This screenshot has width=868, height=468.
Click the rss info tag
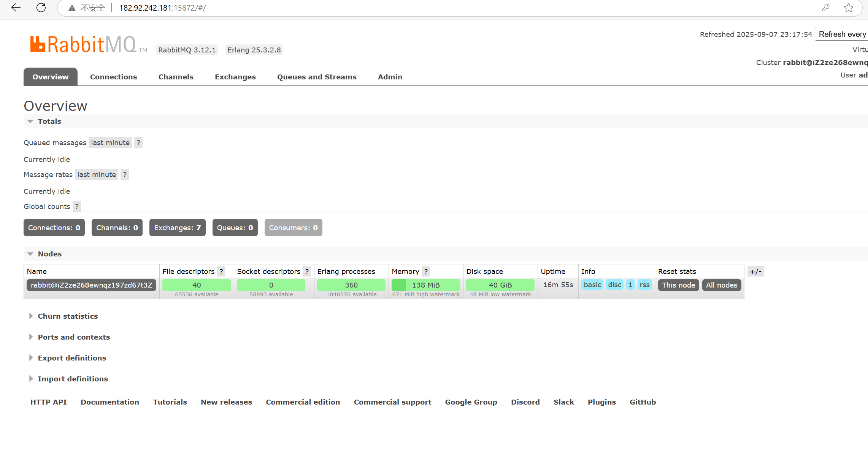pos(644,285)
